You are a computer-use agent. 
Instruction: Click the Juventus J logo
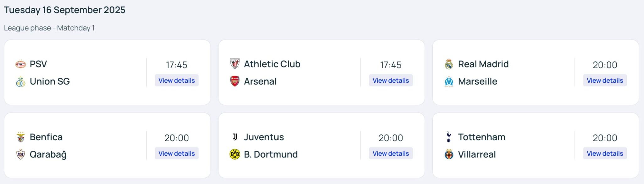[235, 137]
